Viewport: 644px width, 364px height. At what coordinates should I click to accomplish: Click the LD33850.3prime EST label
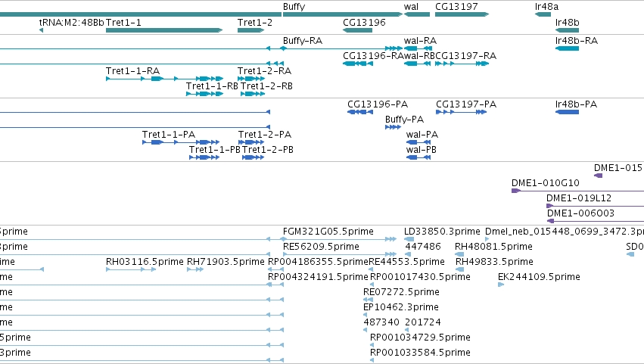[x=442, y=232]
